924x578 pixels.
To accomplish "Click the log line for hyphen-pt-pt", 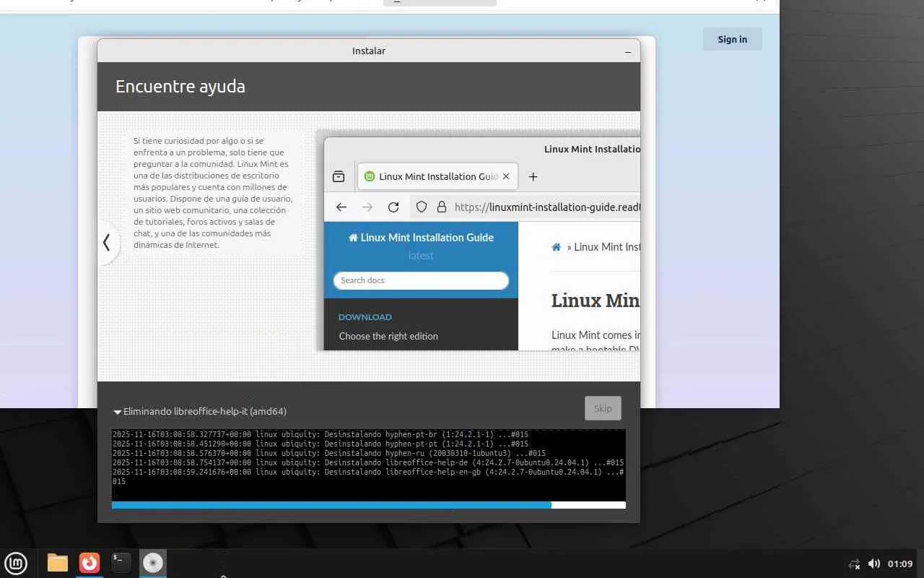I will coord(321,444).
